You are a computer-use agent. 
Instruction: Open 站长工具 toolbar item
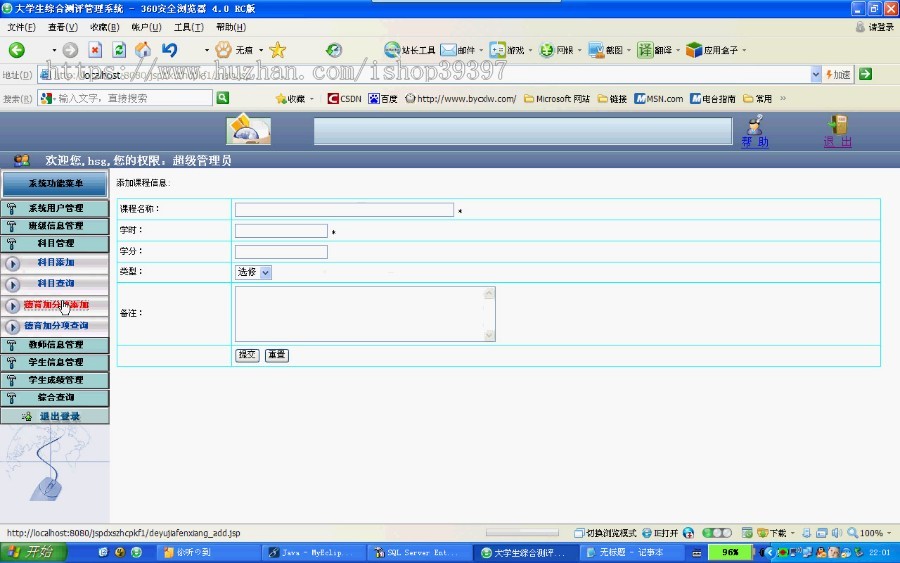click(409, 50)
